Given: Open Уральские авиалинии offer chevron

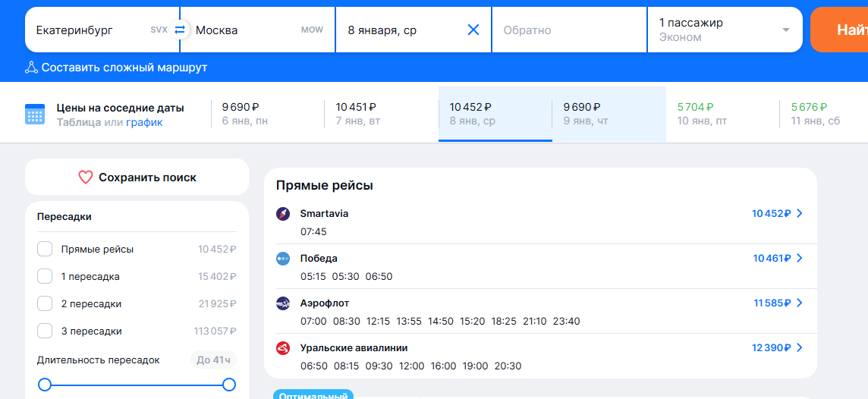Looking at the screenshot, I should tap(800, 348).
